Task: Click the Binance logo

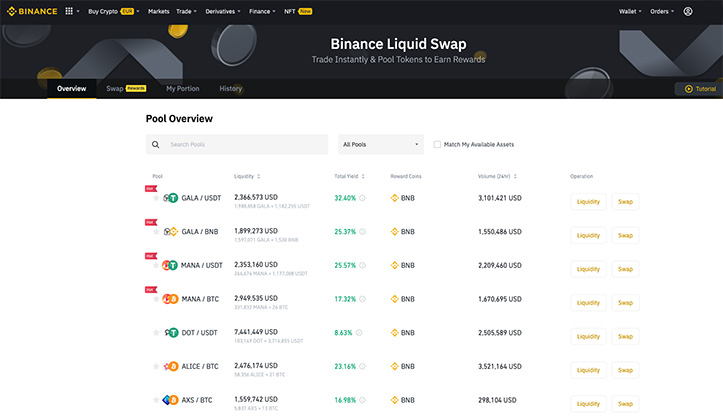Action: tap(32, 11)
